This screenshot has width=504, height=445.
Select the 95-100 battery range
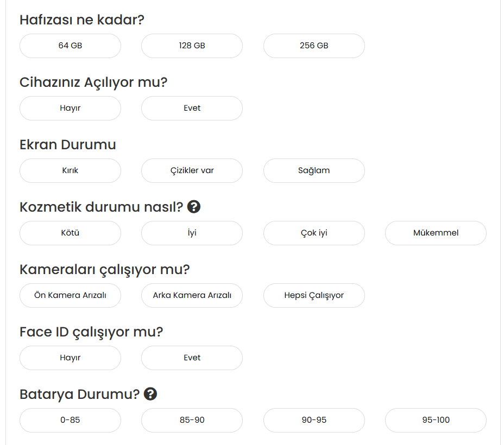pos(436,420)
